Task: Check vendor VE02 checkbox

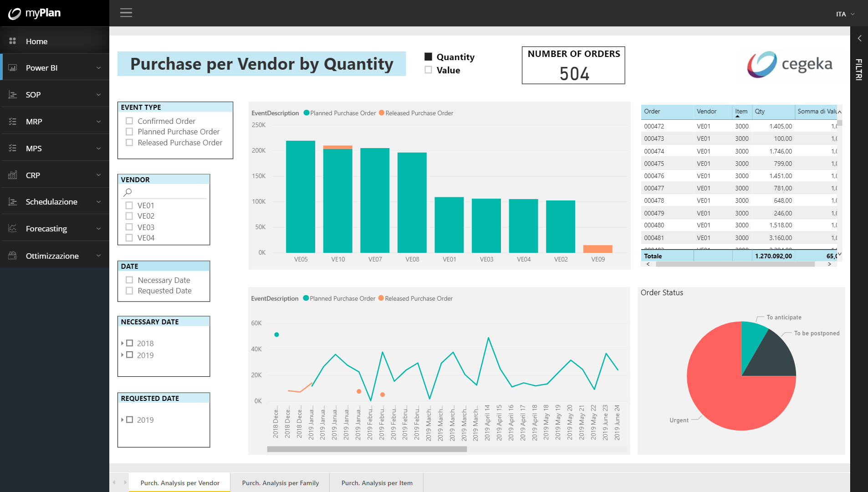Action: point(129,216)
